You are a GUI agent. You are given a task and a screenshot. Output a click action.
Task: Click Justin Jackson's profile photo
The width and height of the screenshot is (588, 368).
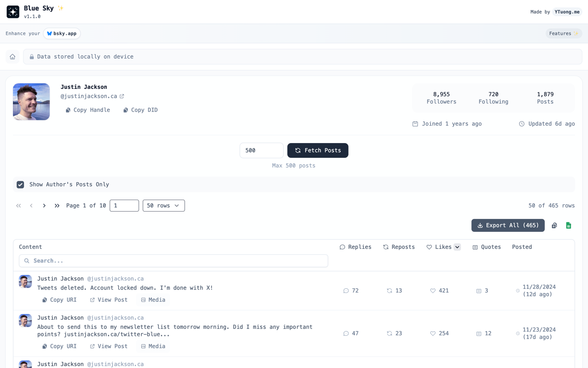31,102
